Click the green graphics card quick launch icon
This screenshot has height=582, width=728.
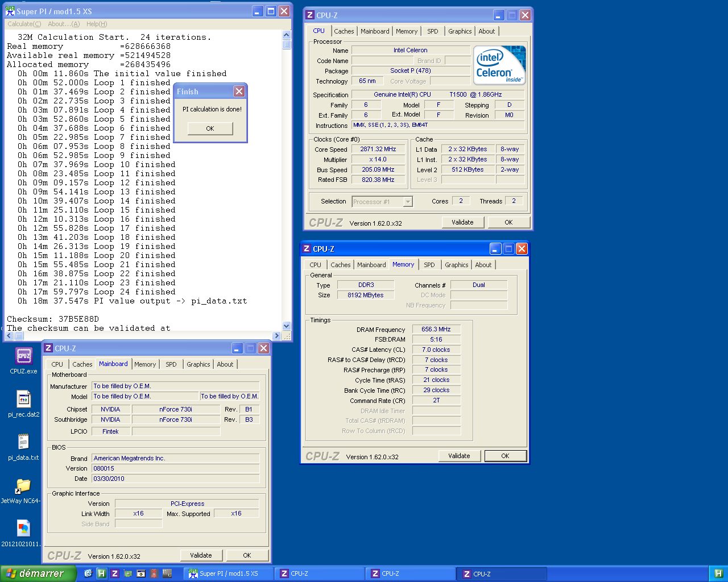click(x=127, y=573)
